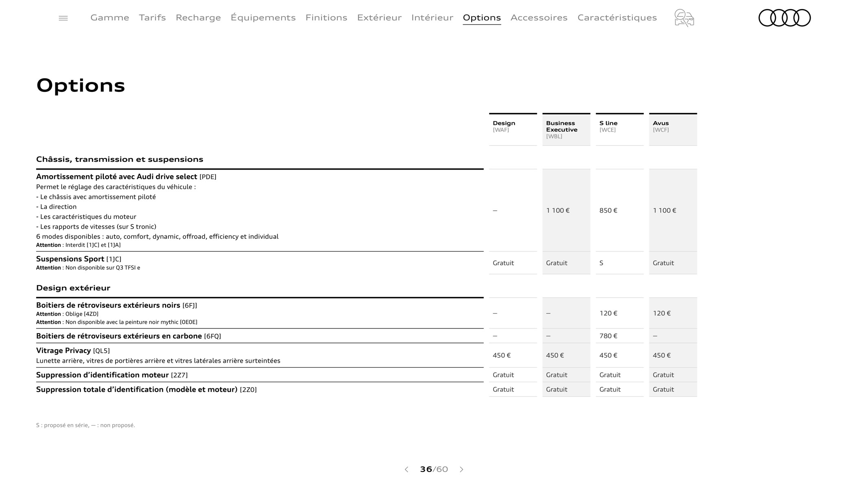Click Gratuit for Suspensions Sport under Design

pyautogui.click(x=503, y=263)
